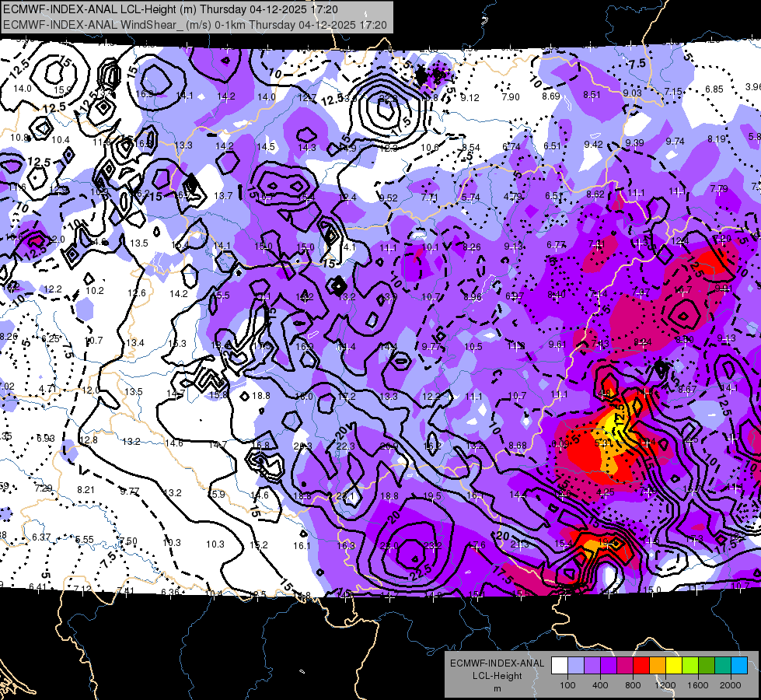Click the map value 8.19

point(717,139)
